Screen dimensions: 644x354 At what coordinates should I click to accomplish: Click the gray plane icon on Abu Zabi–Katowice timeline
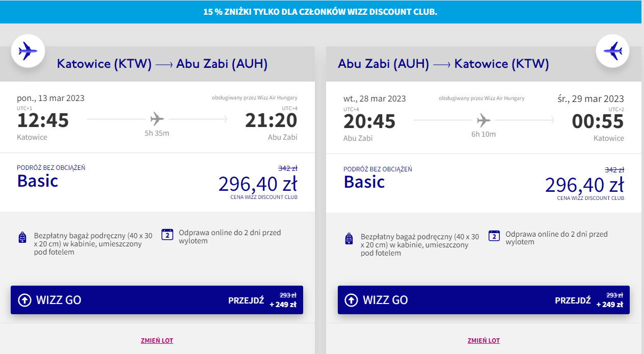point(484,120)
